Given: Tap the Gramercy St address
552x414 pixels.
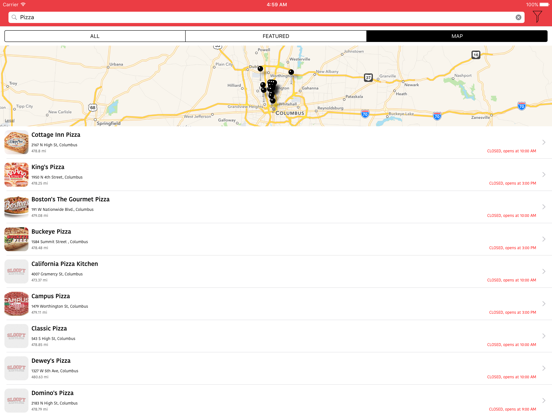Looking at the screenshot, I should (57, 274).
